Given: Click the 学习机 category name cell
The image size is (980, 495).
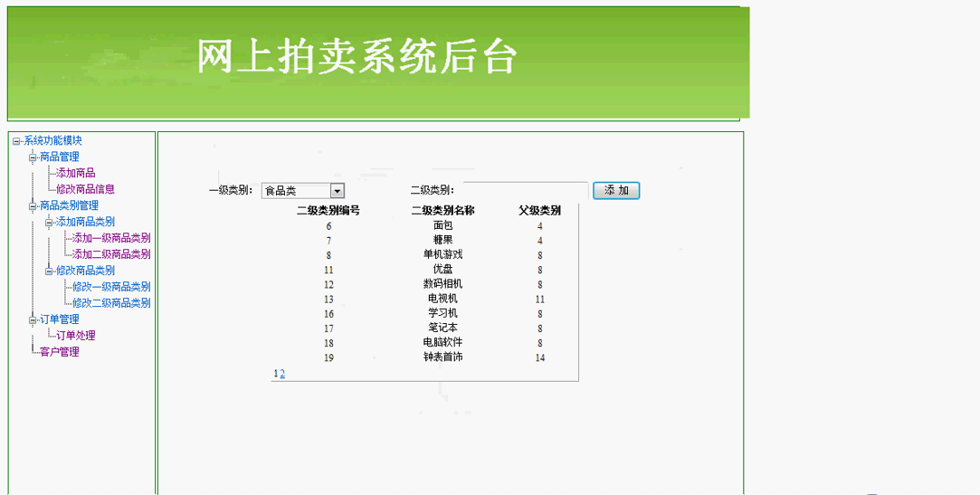Looking at the screenshot, I should click(x=442, y=313).
